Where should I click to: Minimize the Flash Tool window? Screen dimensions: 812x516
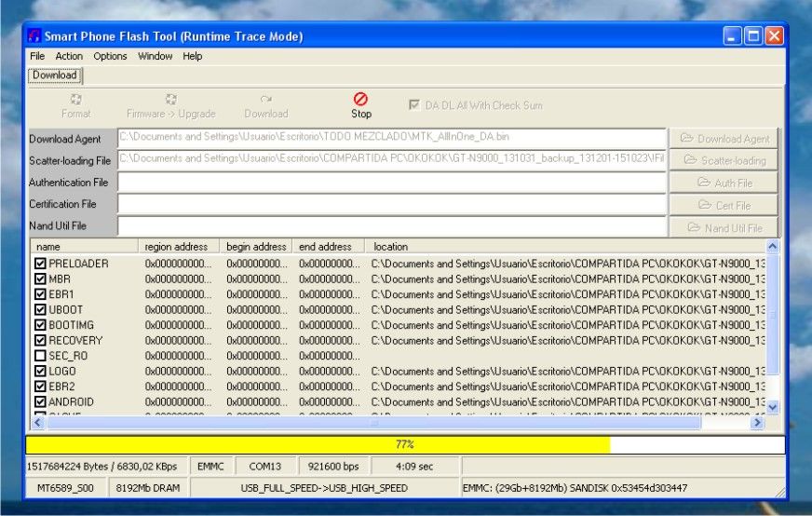click(x=732, y=36)
